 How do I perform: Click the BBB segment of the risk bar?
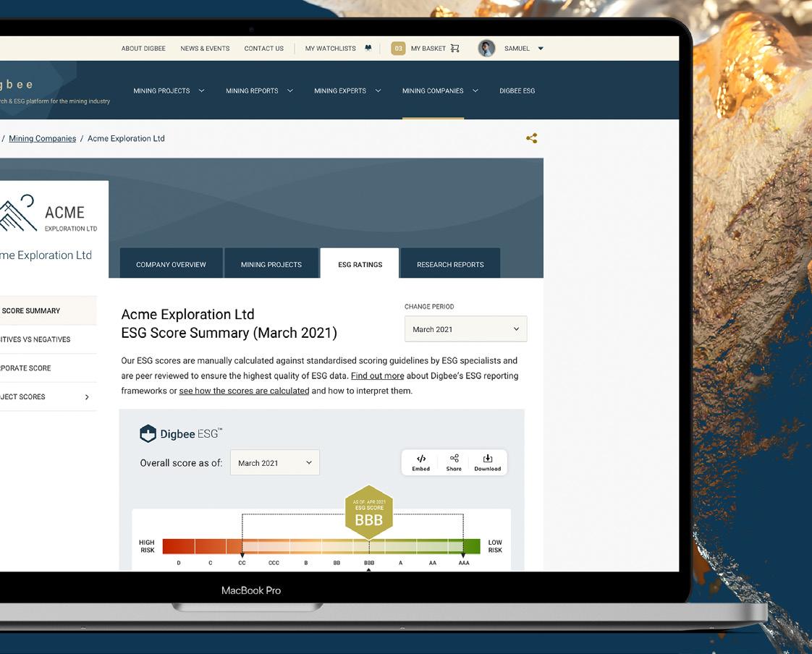click(x=368, y=546)
